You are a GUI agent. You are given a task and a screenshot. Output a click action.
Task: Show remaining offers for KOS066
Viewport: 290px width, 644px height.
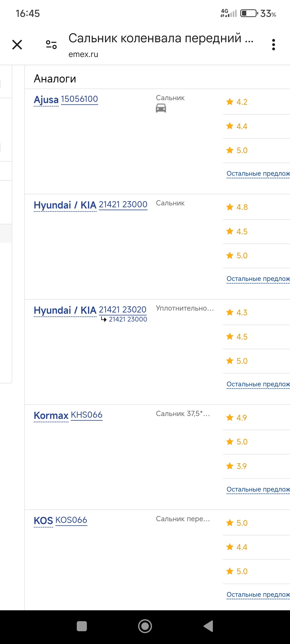(x=258, y=595)
